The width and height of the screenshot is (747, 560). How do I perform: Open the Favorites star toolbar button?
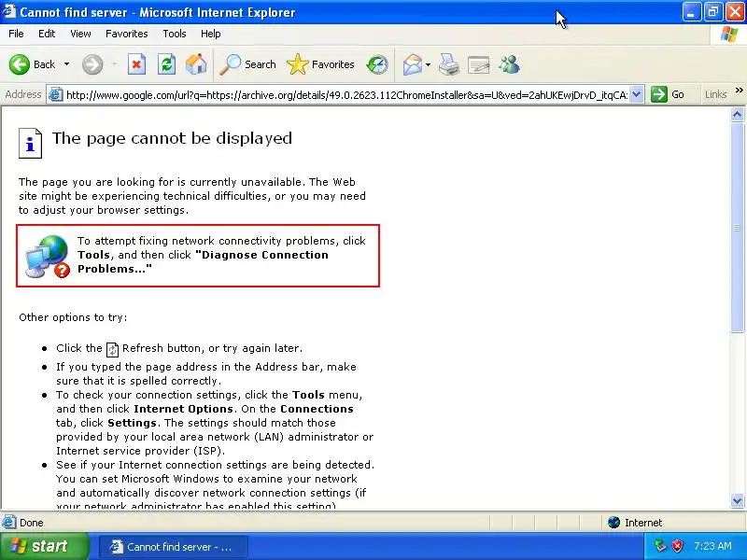click(x=320, y=64)
